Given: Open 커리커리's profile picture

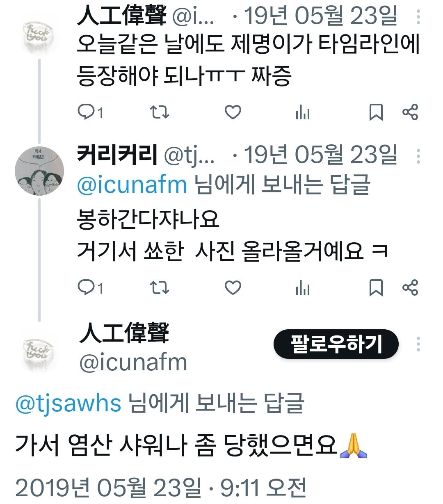Looking at the screenshot, I should [x=39, y=172].
